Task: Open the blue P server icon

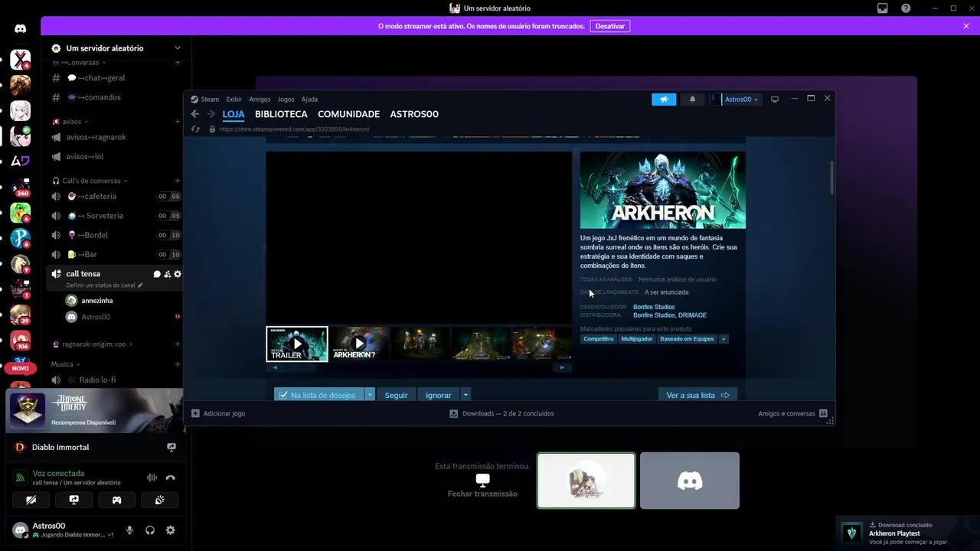Action: 21,238
